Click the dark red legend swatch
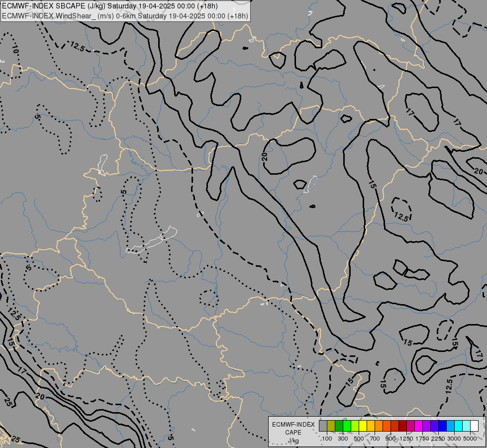Screen dimensions: 487x448 pos(403,426)
